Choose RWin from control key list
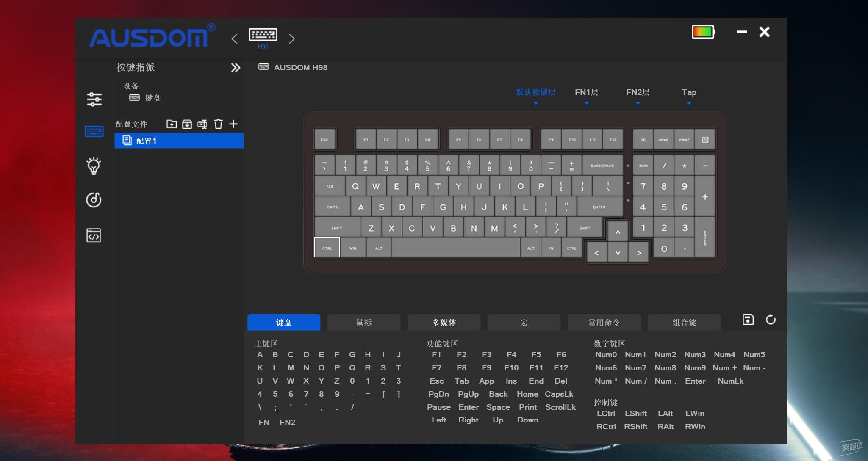The width and height of the screenshot is (868, 461). 695,427
